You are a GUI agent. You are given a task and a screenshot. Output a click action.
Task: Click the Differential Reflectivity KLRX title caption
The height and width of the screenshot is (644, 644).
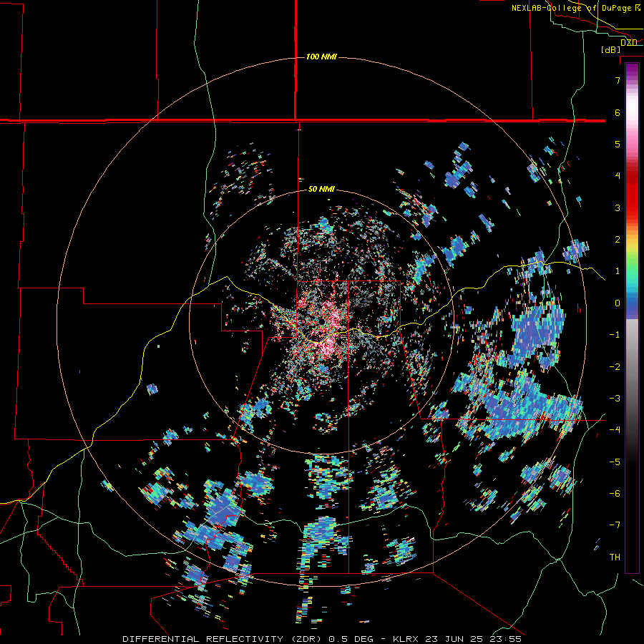322,639
